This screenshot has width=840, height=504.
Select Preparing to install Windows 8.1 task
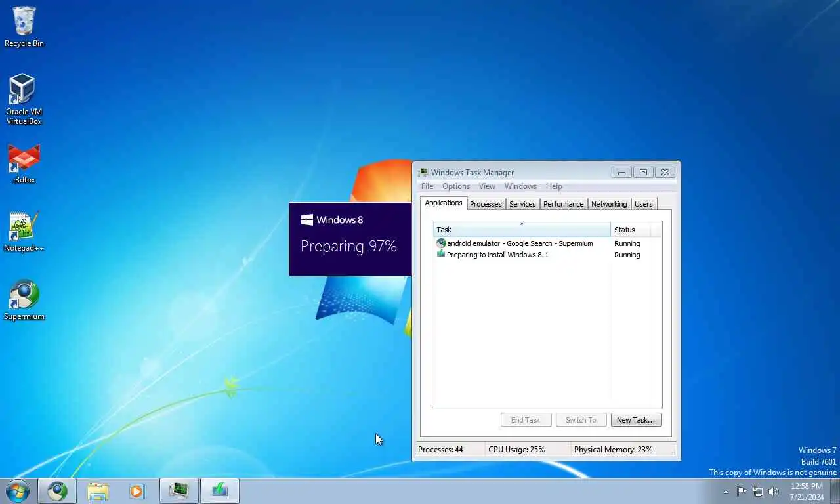547,255
